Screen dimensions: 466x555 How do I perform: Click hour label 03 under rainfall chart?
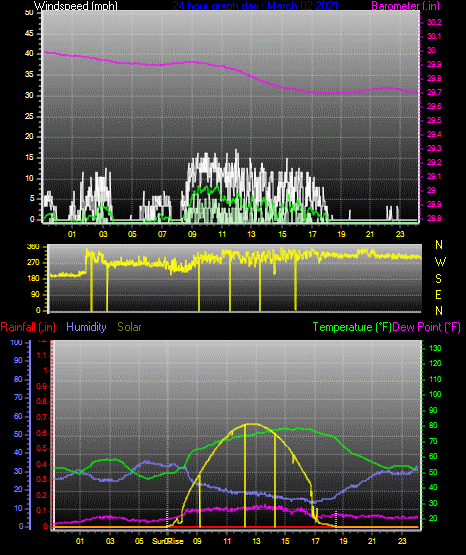[x=110, y=541]
